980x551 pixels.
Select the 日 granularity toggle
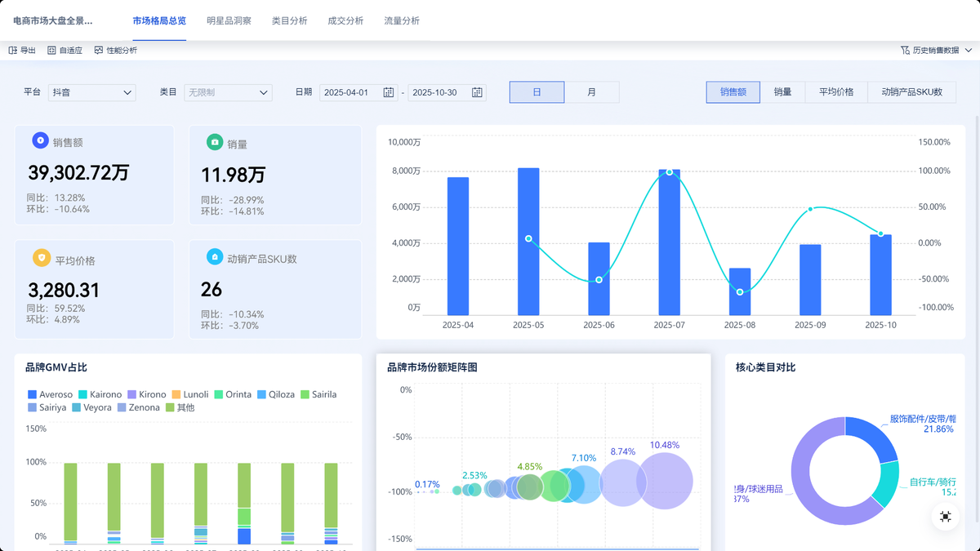click(x=537, y=92)
